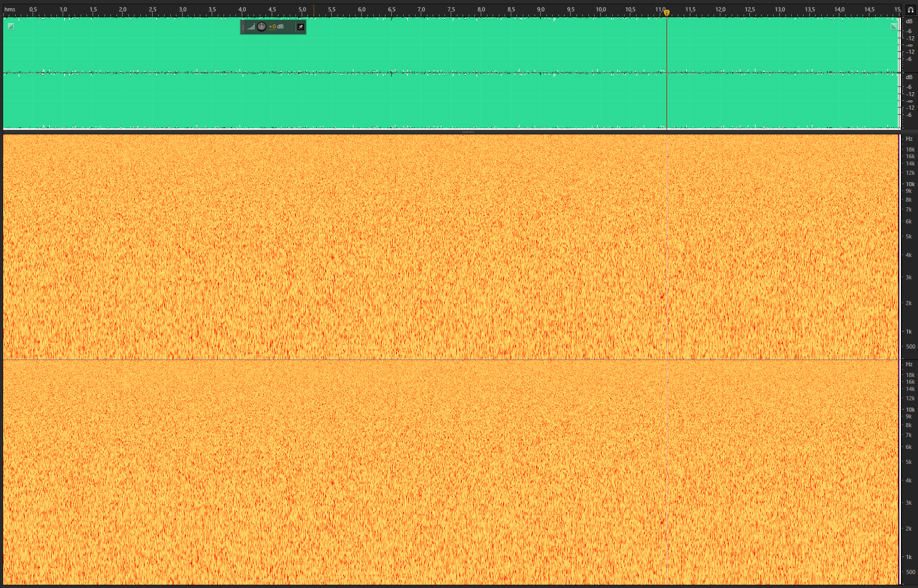Click the HUD gain adjustment knob
This screenshot has height=588, width=918.
click(261, 27)
